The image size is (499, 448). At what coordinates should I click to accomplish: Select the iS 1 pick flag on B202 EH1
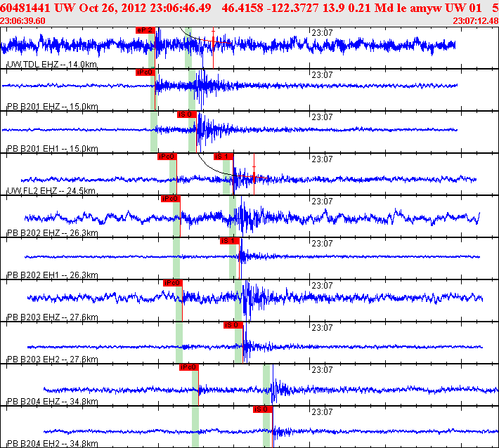[229, 241]
